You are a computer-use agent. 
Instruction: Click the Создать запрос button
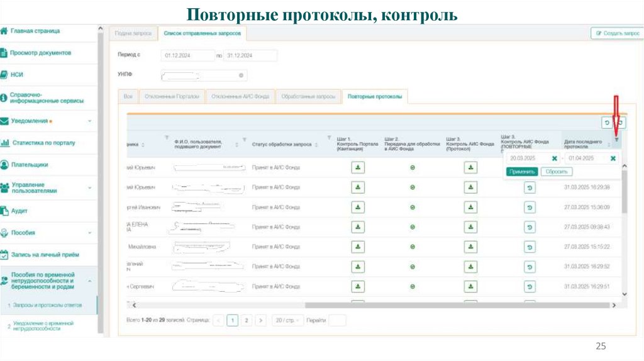click(618, 33)
